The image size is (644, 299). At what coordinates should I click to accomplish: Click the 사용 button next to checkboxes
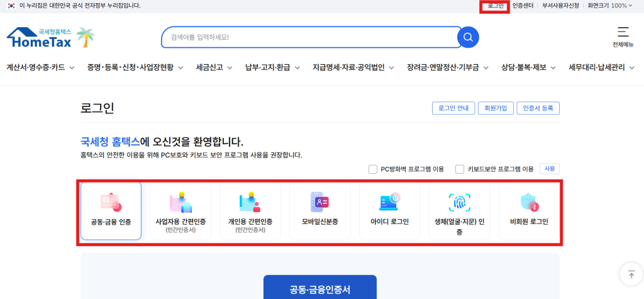coord(550,169)
